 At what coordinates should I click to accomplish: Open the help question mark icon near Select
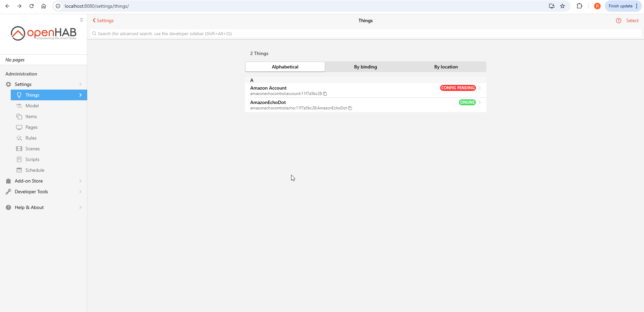[619, 20]
